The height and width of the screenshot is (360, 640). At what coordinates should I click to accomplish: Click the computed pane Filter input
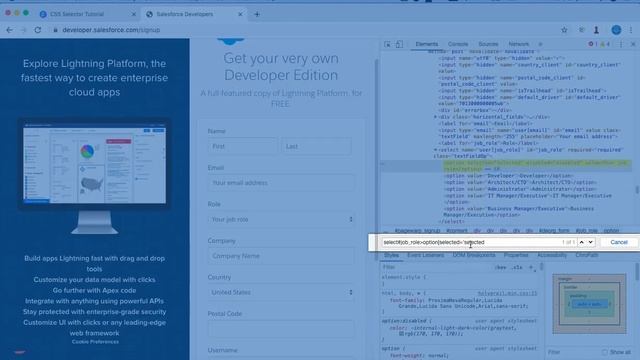point(571,352)
